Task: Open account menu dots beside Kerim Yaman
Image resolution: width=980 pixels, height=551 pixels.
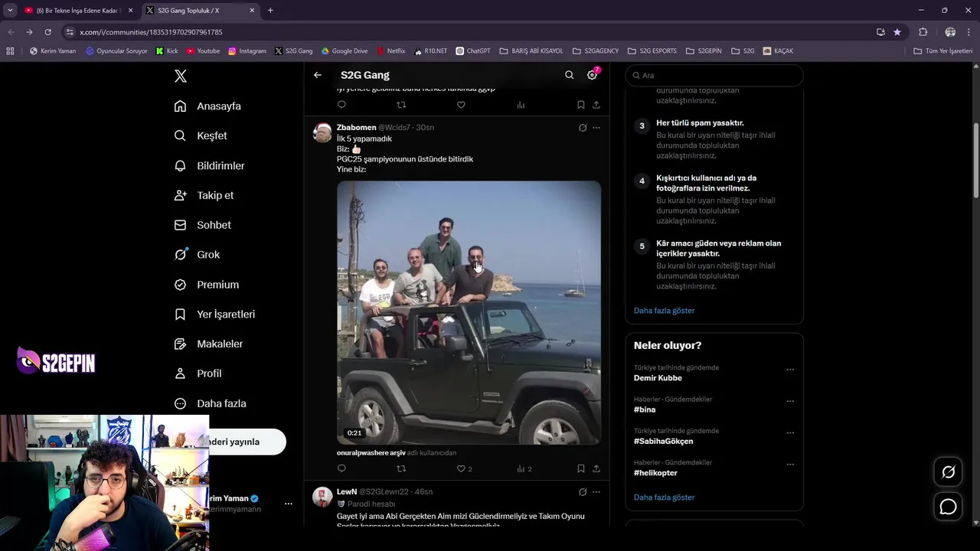Action: [x=289, y=504]
